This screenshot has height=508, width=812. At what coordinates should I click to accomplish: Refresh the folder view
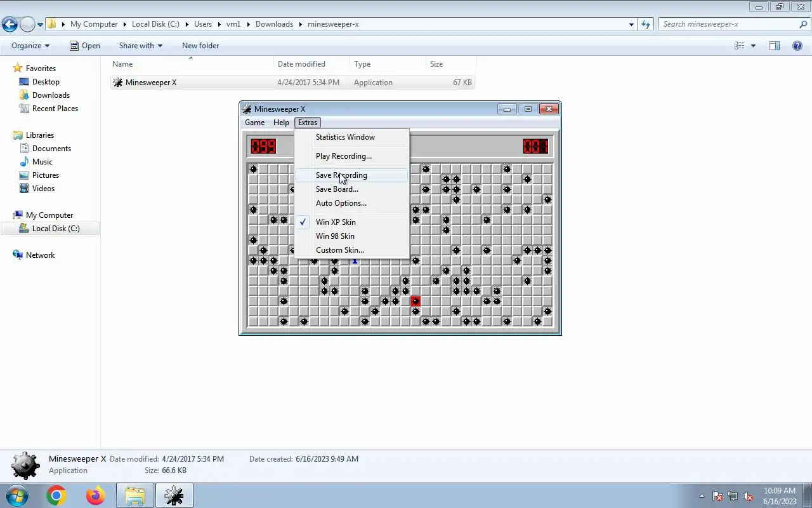(x=646, y=24)
